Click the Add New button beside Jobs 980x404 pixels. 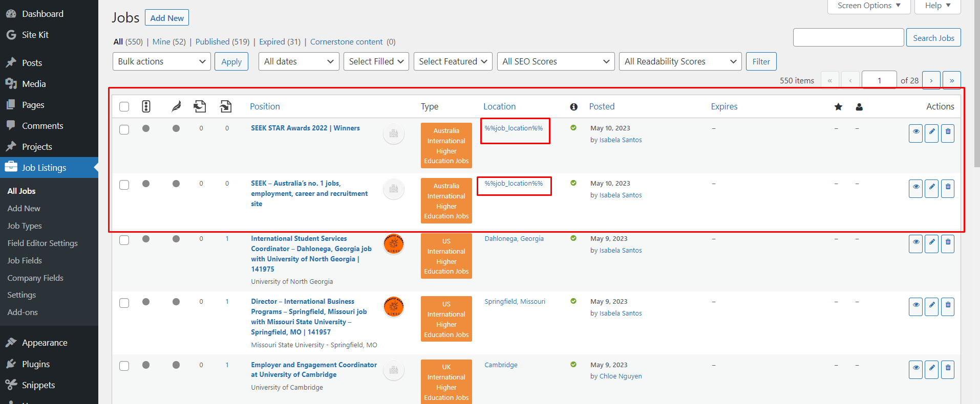[x=167, y=18]
